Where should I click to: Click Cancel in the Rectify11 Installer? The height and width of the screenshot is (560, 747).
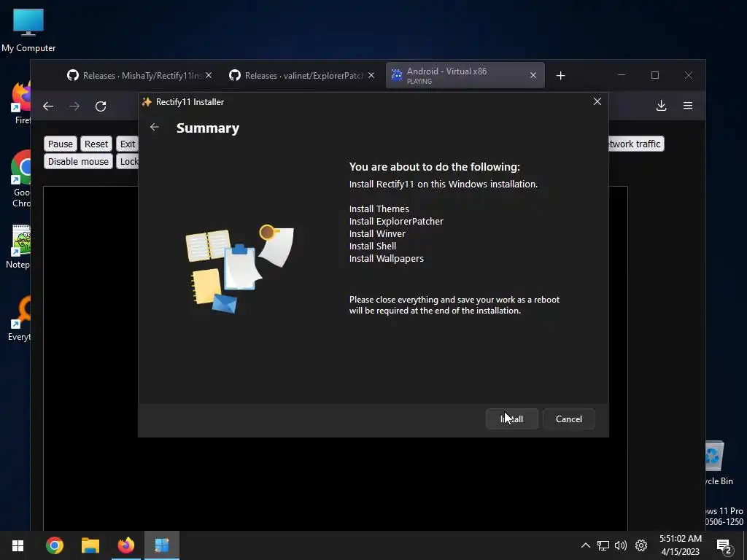pos(569,419)
